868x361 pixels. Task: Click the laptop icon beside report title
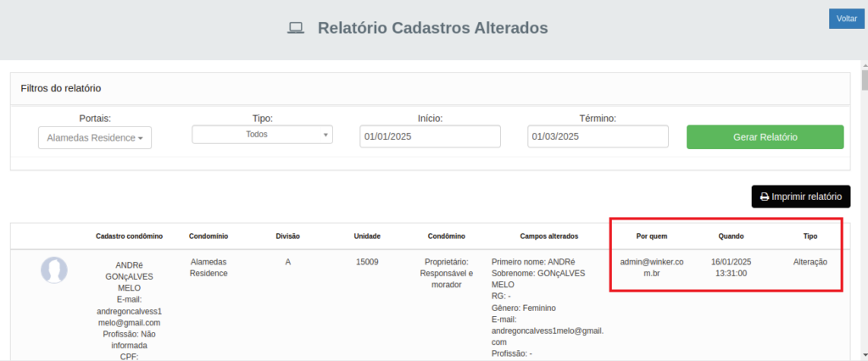[x=296, y=28]
